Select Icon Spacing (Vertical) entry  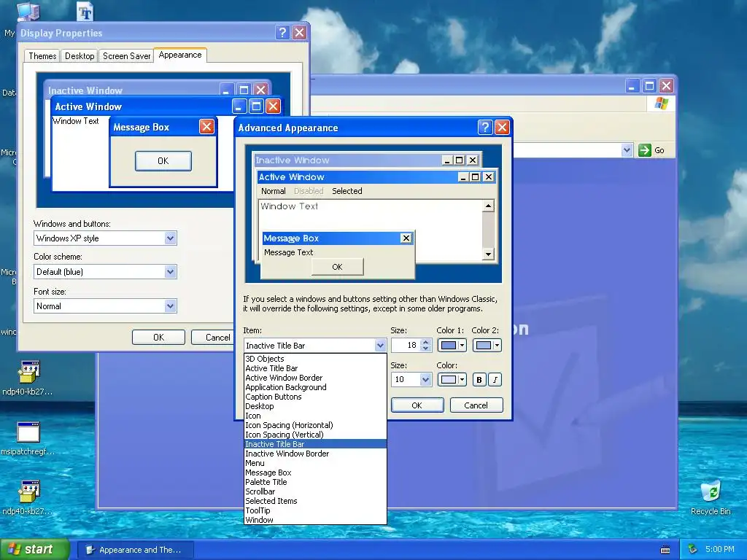[x=315, y=435]
